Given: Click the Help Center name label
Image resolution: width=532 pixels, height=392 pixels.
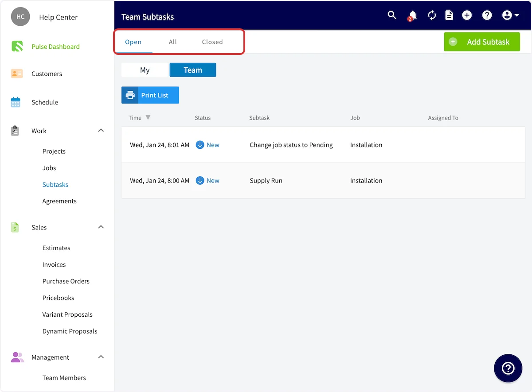Looking at the screenshot, I should pyautogui.click(x=58, y=17).
